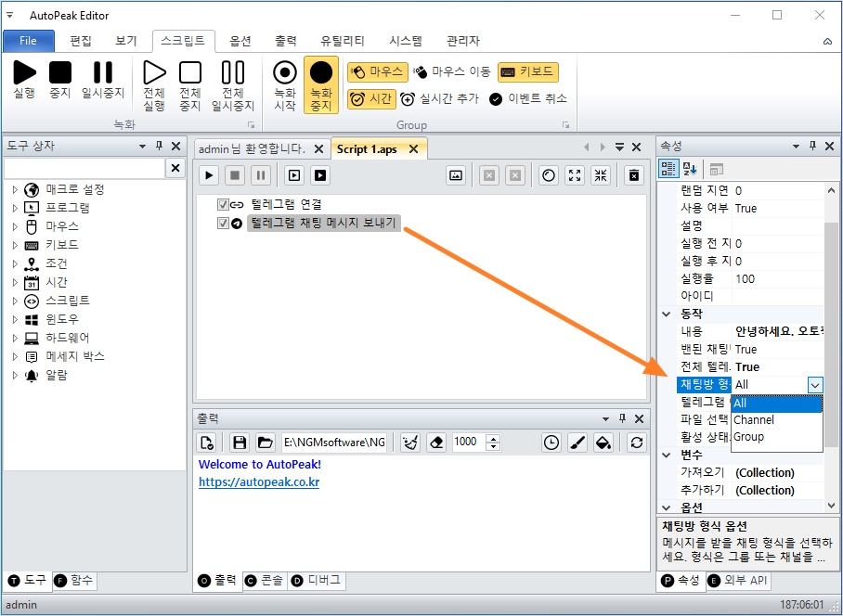The width and height of the screenshot is (843, 616).
Task: Choose Group from chat type dropdown
Action: coord(777,437)
